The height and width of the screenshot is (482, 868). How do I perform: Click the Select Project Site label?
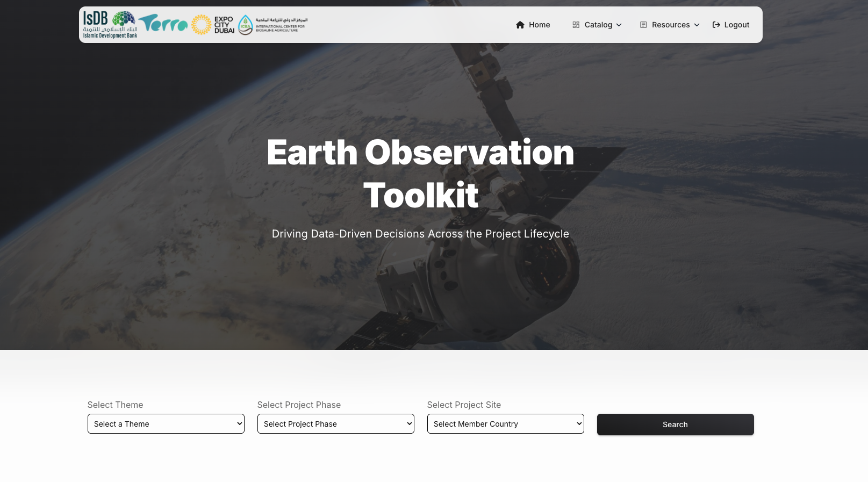pos(464,405)
